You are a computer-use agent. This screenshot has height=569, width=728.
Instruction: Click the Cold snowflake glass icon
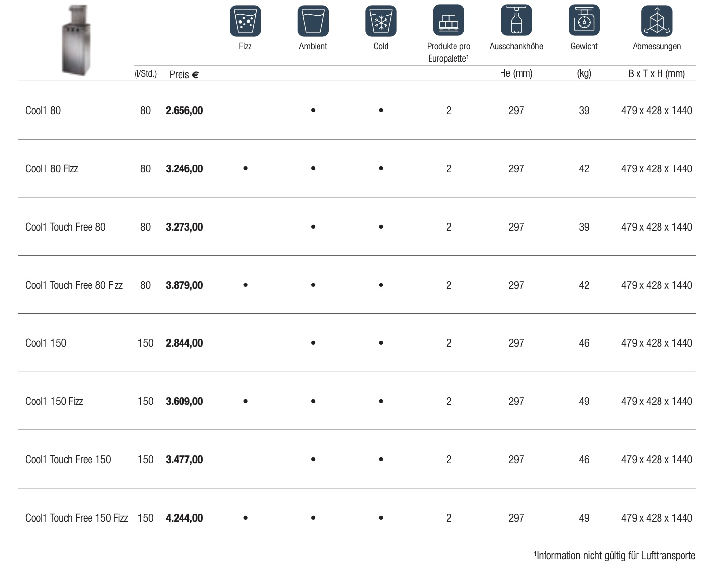(x=381, y=21)
